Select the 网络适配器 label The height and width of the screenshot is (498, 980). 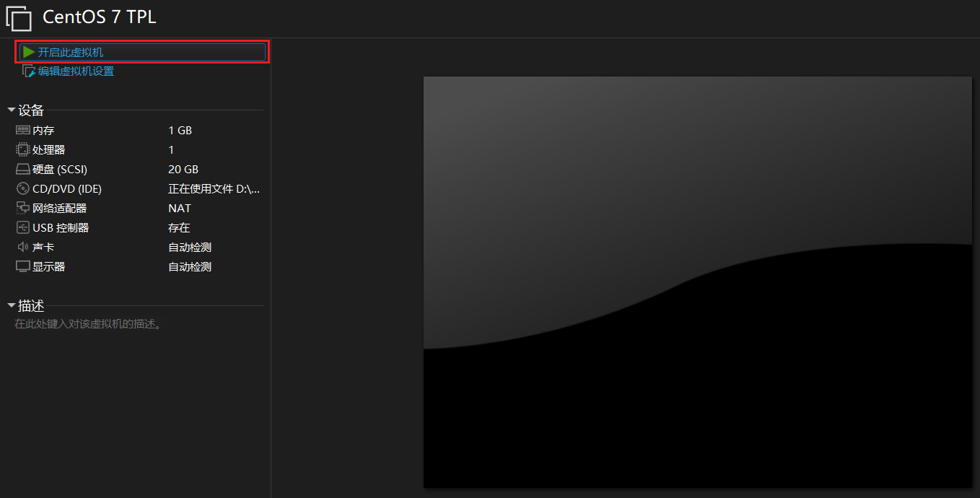click(59, 209)
